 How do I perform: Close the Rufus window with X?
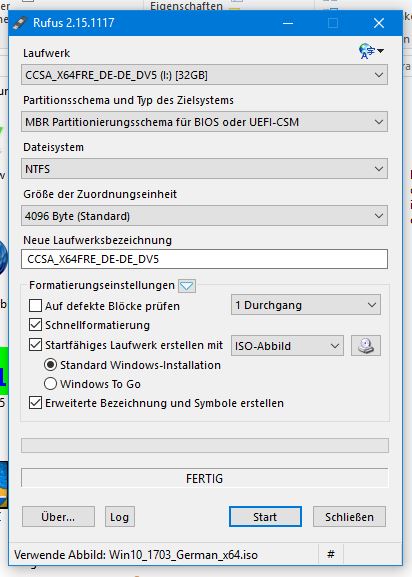[379, 23]
